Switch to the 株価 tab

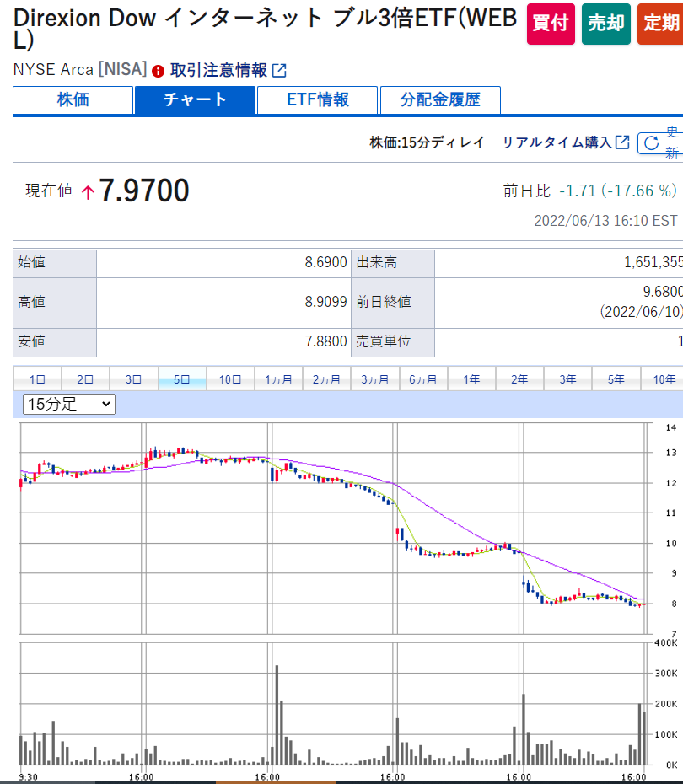point(73,100)
